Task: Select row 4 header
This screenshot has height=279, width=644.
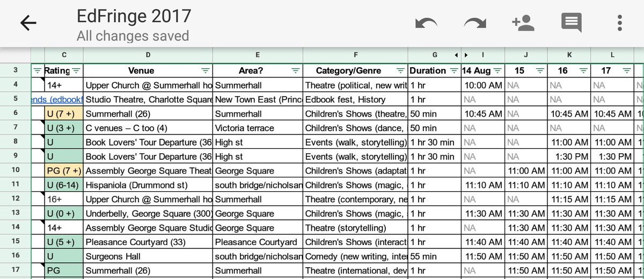Action: click(15, 85)
